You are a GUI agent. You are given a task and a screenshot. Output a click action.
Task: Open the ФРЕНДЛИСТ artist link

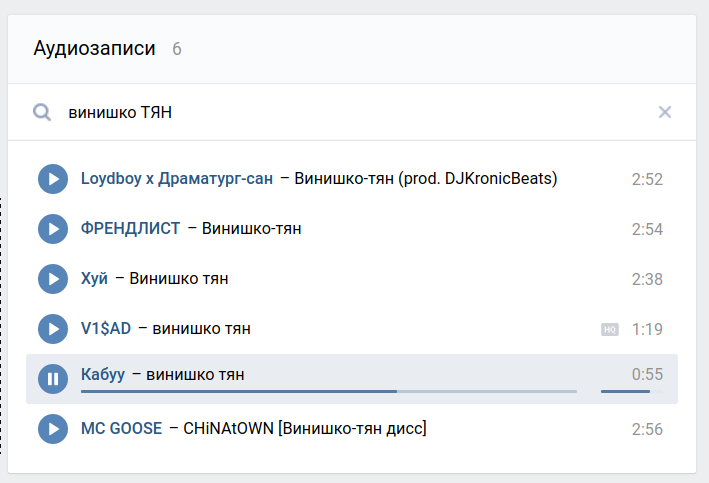click(x=130, y=228)
